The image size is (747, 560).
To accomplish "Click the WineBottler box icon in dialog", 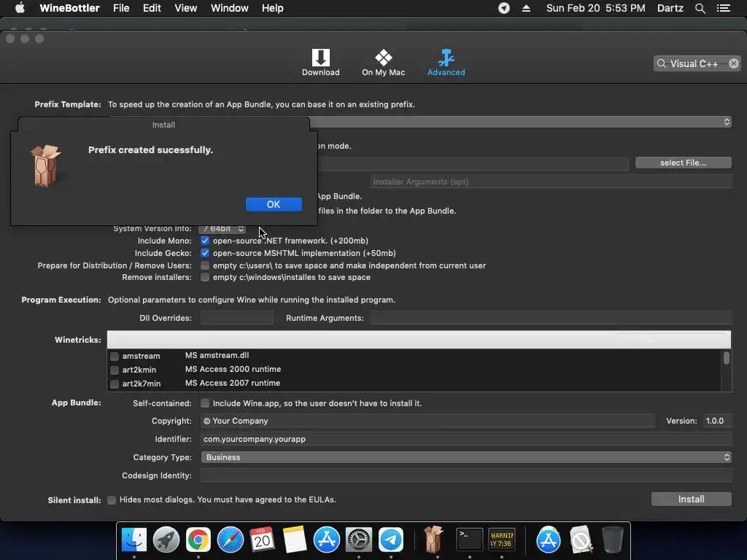I will (46, 166).
